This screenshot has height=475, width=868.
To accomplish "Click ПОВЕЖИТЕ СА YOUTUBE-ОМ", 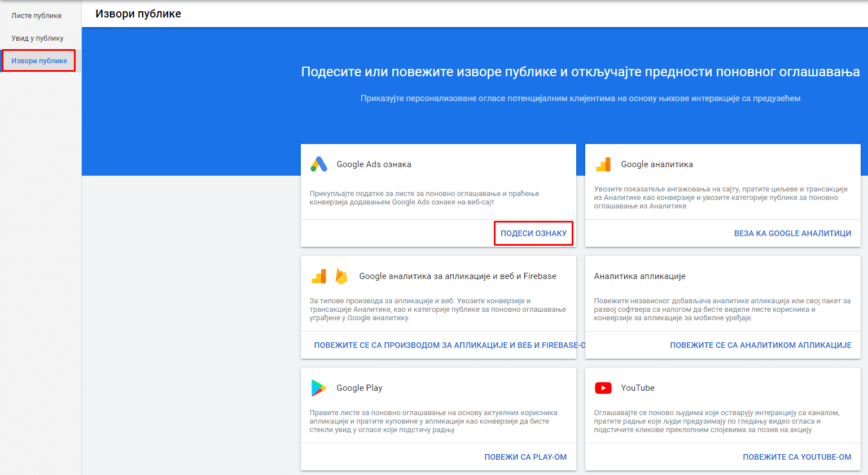I will tap(797, 457).
